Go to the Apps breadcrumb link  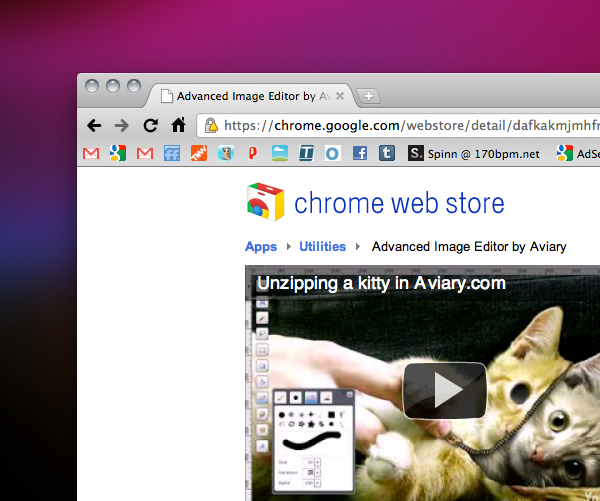[x=261, y=246]
